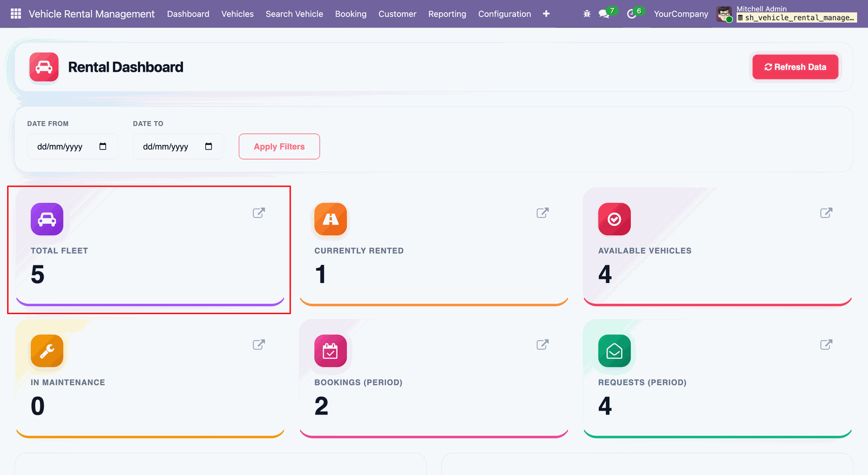This screenshot has height=475, width=868.
Task: Click the plus icon in the top menu
Action: [x=546, y=14]
